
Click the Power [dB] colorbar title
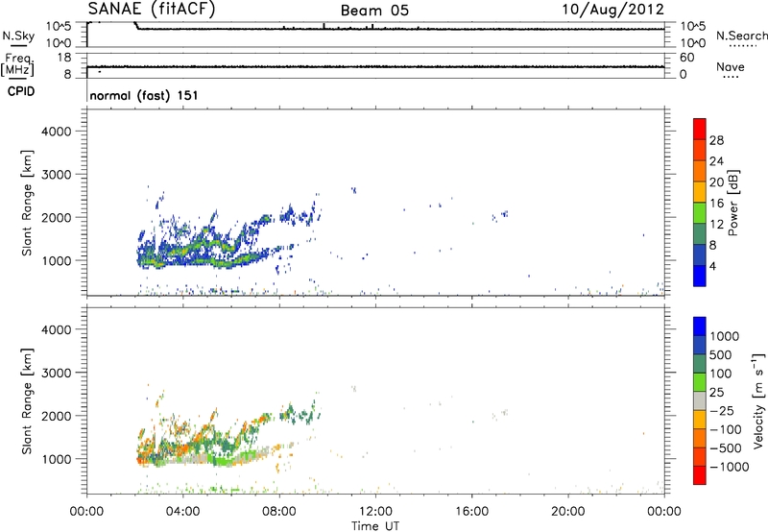[x=732, y=203]
